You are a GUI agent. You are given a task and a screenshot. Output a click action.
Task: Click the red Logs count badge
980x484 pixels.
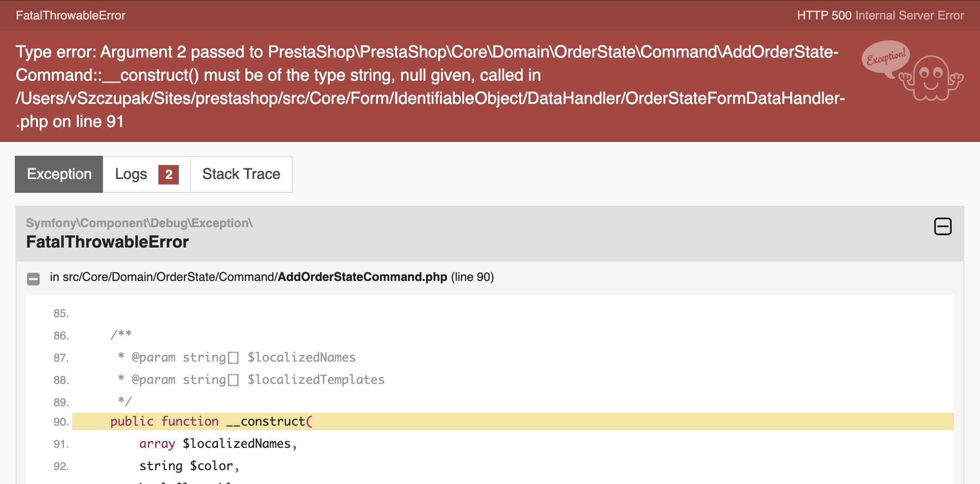coord(169,175)
